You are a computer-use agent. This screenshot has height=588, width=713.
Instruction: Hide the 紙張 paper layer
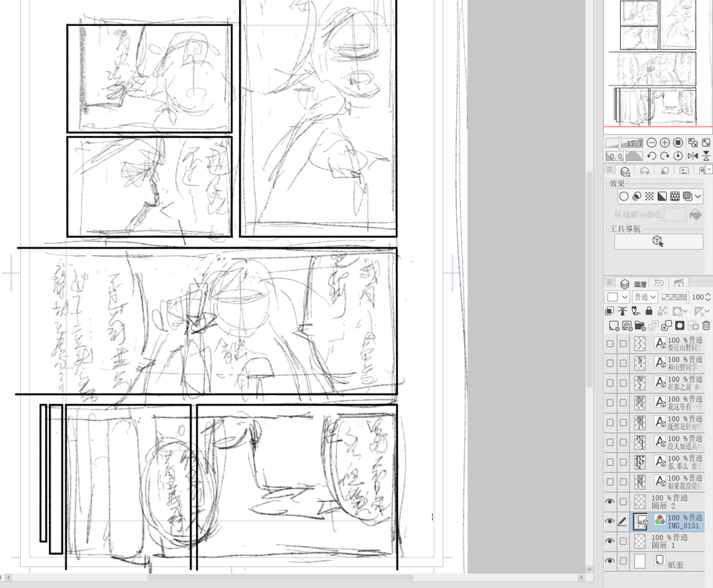point(610,561)
